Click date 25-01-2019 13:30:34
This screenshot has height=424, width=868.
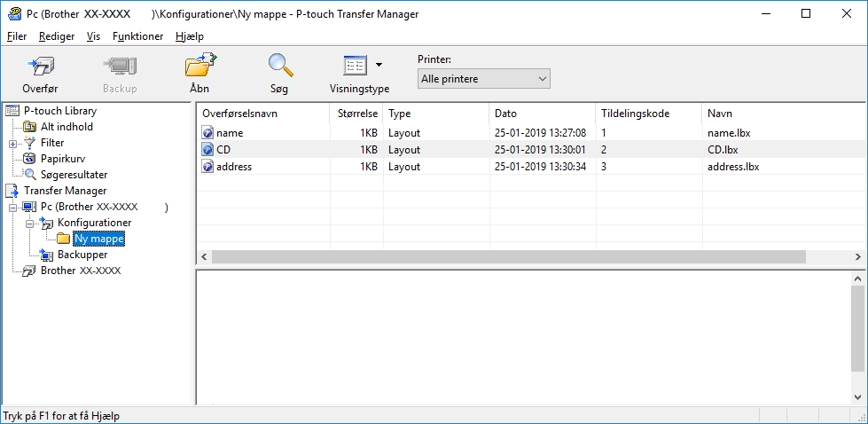(x=540, y=166)
